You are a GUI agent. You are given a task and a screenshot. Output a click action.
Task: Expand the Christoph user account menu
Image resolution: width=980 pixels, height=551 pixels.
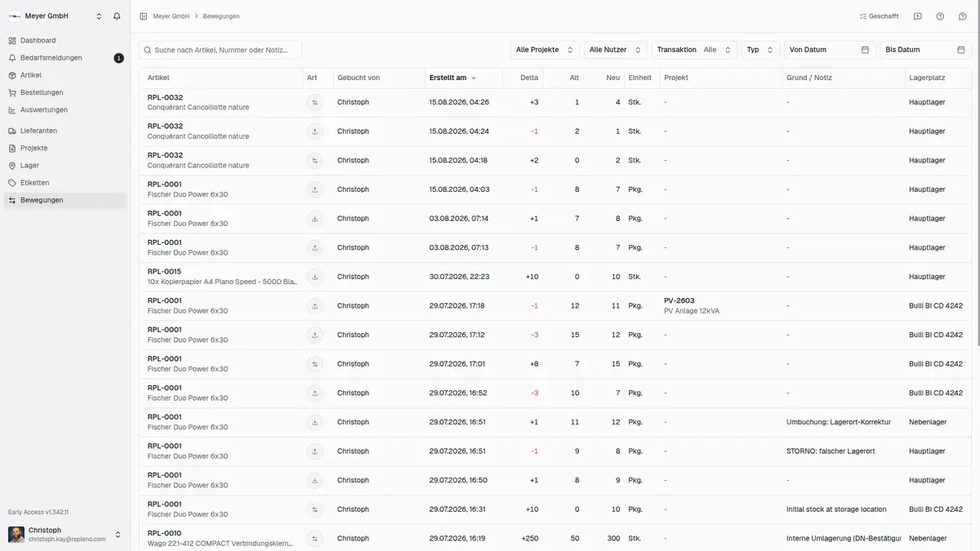tap(65, 535)
